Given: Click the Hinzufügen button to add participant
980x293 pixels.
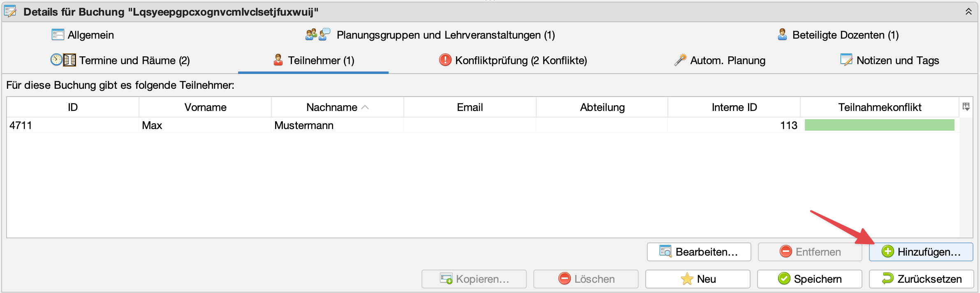Looking at the screenshot, I should [921, 251].
